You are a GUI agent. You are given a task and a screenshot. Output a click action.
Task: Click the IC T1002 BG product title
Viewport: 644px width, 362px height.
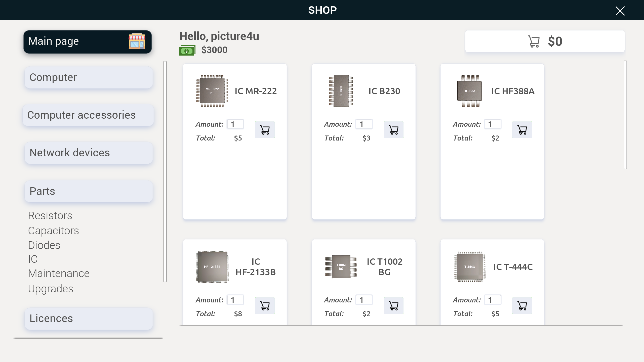coord(384,267)
